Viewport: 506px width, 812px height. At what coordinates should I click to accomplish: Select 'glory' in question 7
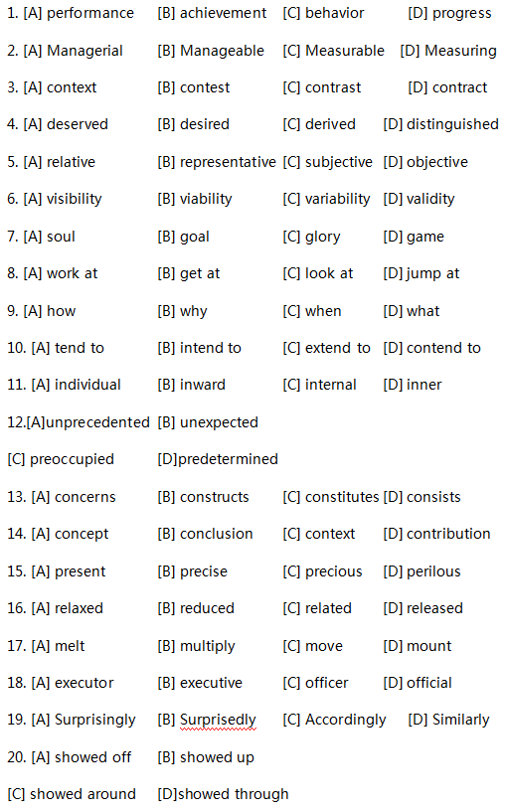pos(323,238)
